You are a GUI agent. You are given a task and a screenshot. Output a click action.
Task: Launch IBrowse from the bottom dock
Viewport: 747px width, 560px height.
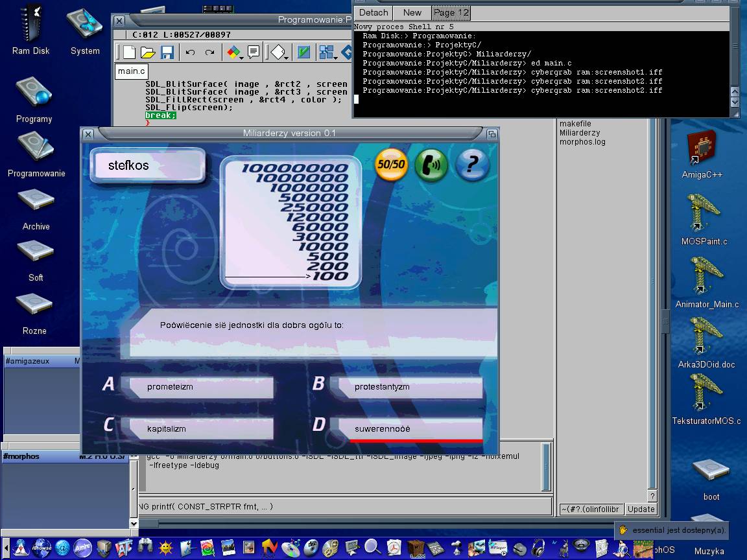point(41,548)
